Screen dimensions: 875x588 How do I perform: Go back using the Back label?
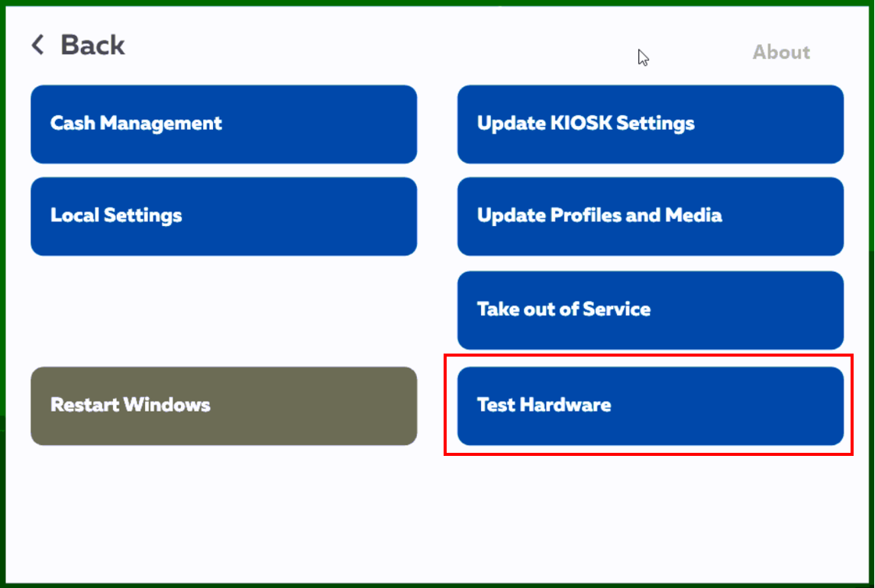(92, 45)
